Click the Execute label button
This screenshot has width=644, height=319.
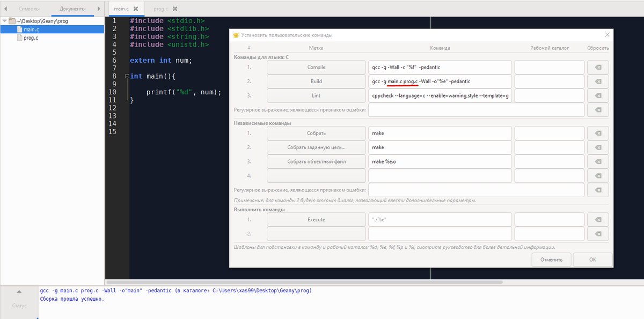(x=316, y=220)
